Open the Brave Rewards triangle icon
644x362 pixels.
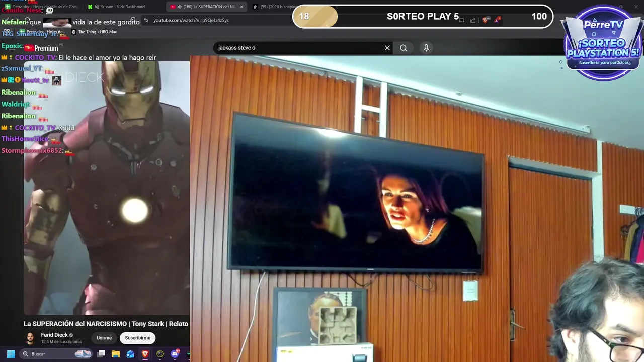pyautogui.click(x=497, y=20)
